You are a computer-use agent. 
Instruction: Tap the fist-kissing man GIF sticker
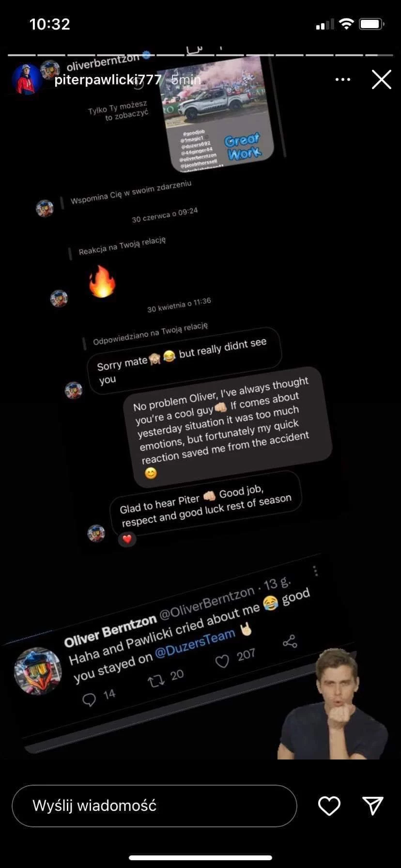334,704
